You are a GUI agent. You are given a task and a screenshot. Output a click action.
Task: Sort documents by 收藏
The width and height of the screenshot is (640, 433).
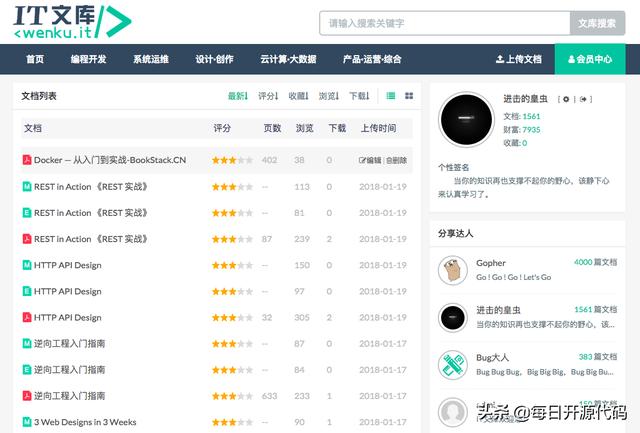tap(298, 96)
